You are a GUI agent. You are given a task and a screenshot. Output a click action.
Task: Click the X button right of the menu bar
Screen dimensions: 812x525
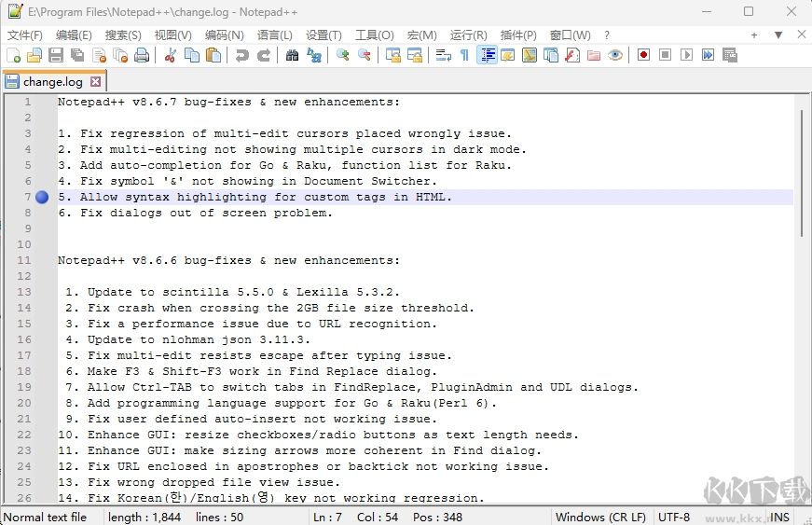pos(802,35)
